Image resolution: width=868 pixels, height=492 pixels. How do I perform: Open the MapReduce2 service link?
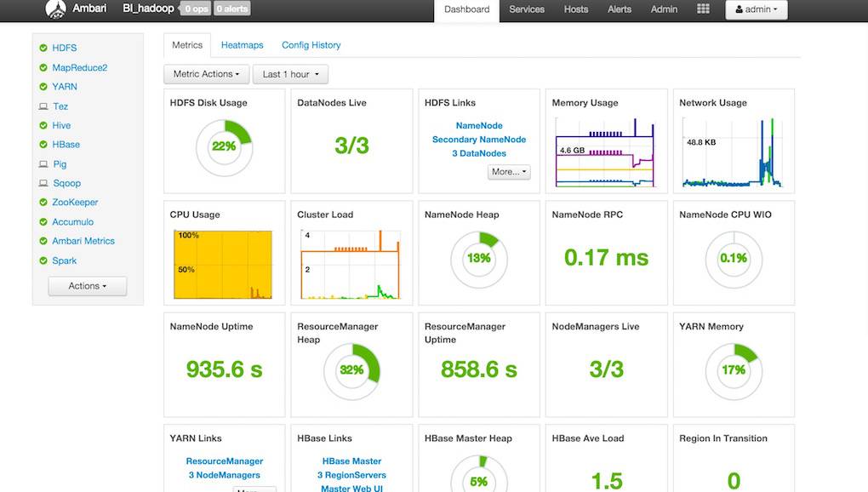coord(80,67)
